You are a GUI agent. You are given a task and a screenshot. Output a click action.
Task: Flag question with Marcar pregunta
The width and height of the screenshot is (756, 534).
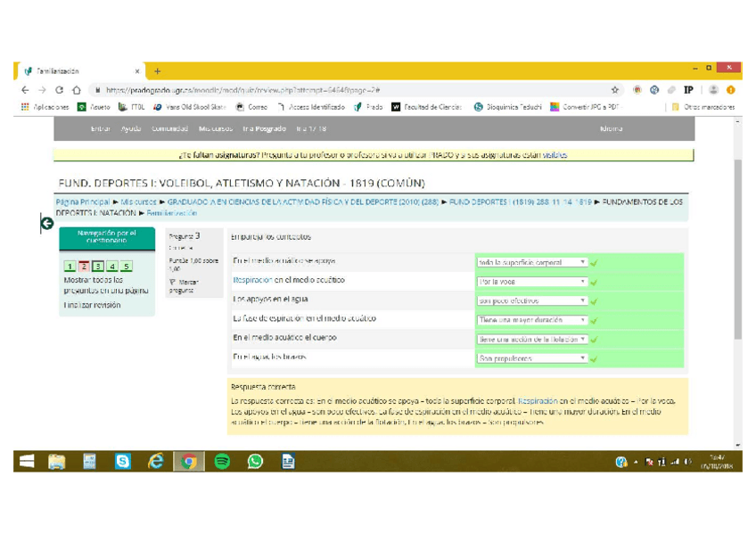(x=186, y=286)
